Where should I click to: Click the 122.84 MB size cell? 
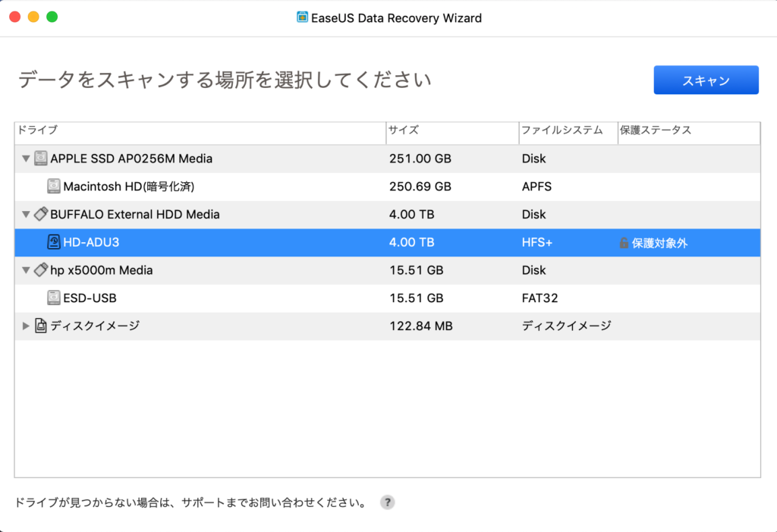click(x=420, y=326)
